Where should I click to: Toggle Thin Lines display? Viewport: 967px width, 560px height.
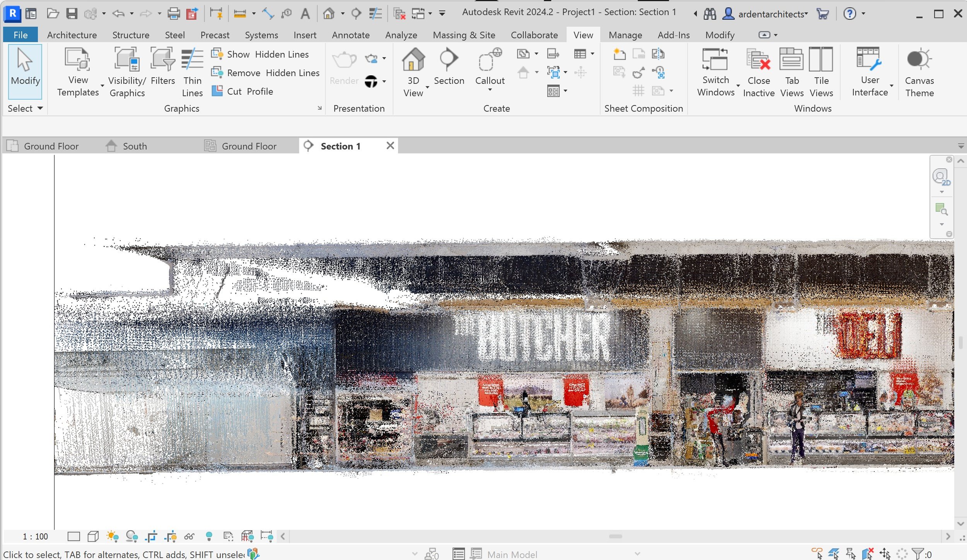192,72
